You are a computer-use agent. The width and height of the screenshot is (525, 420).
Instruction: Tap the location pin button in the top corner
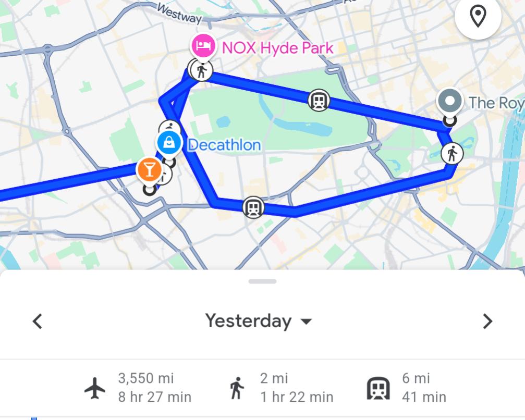tap(478, 17)
